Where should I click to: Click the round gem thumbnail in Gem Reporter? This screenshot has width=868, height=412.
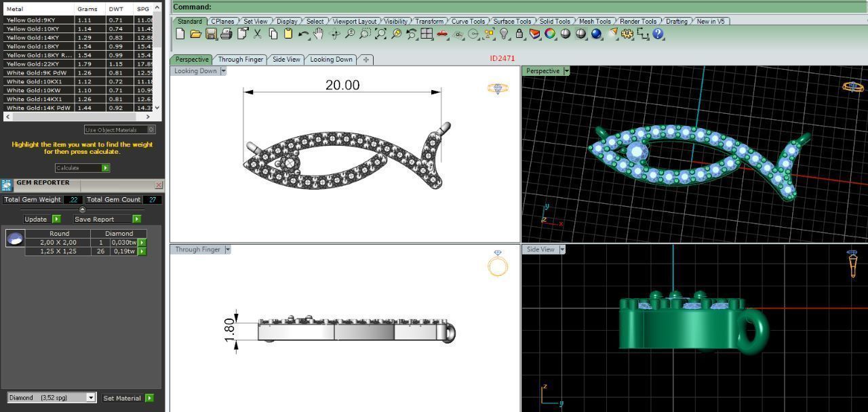(x=15, y=238)
